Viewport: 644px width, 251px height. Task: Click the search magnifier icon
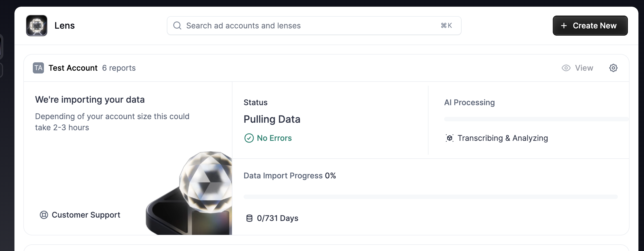[177, 26]
